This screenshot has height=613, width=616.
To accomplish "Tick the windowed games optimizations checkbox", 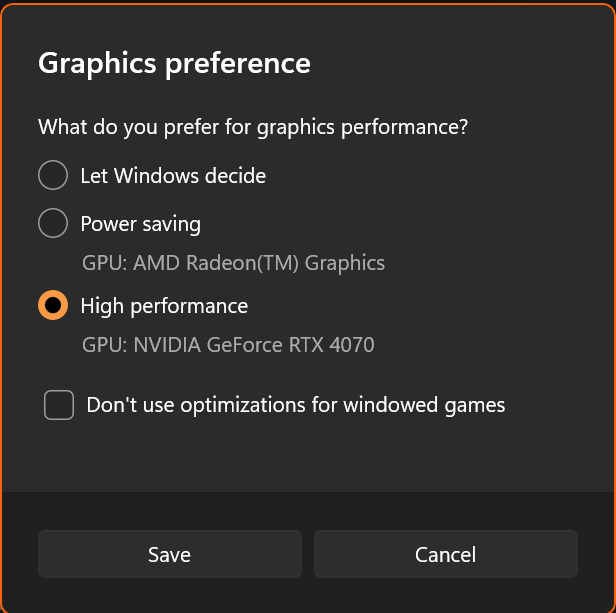I will pos(59,405).
